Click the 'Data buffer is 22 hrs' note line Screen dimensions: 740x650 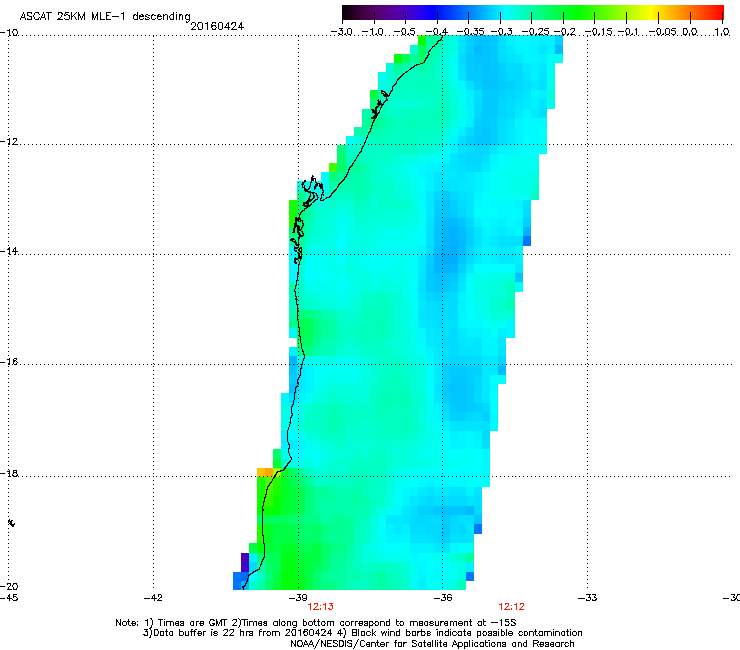pyautogui.click(x=362, y=633)
